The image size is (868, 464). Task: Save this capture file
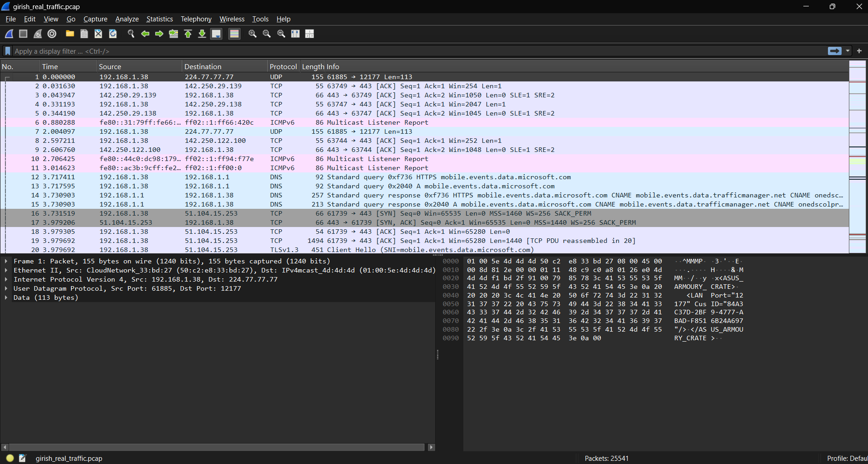point(84,34)
